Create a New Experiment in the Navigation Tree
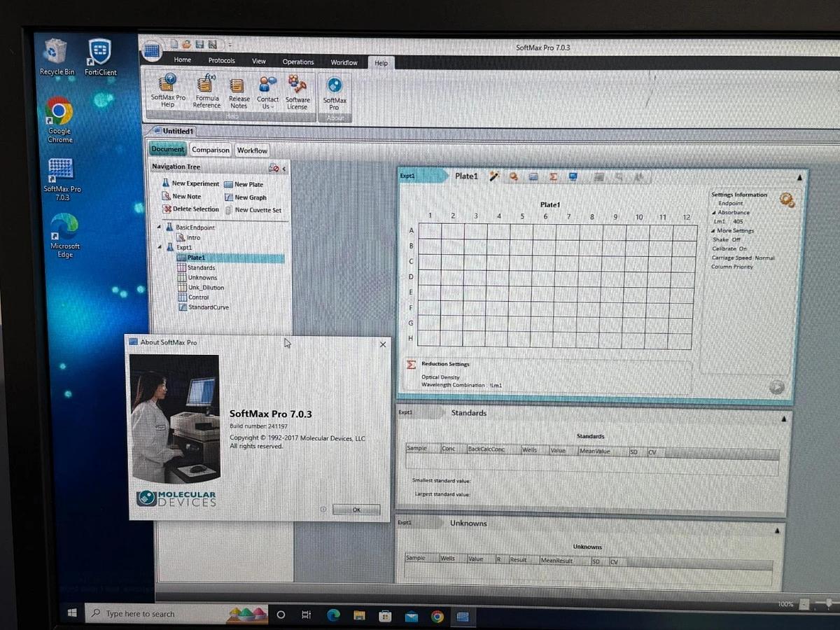 190,183
